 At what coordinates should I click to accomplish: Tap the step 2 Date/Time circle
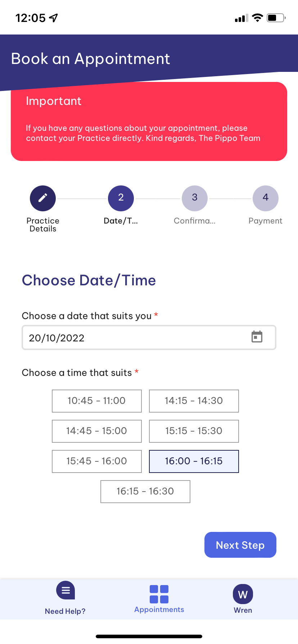coord(121,198)
